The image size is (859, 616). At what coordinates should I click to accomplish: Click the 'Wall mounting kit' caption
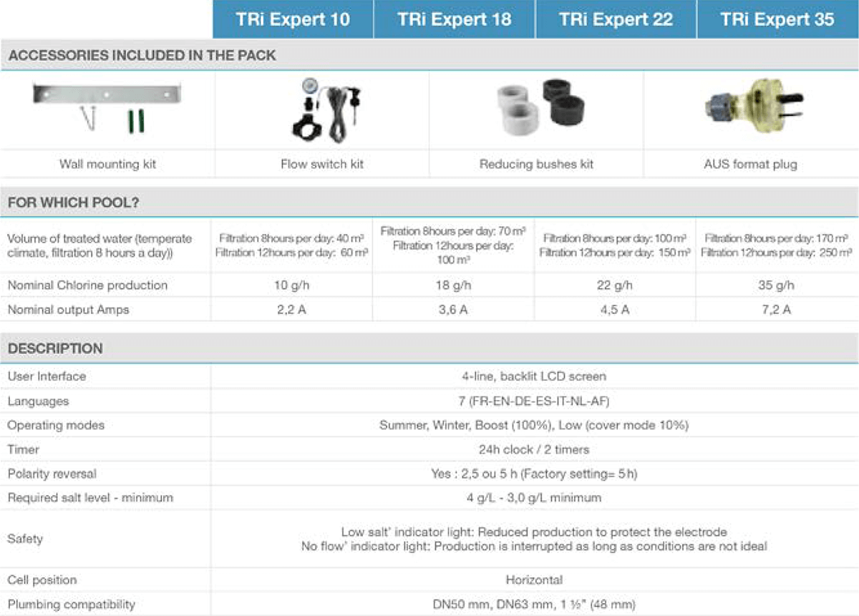click(x=107, y=165)
